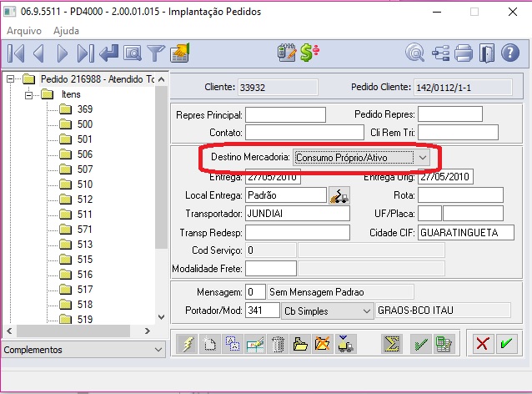
Task: Open the search magnifier toolbar icon
Action: click(133, 53)
